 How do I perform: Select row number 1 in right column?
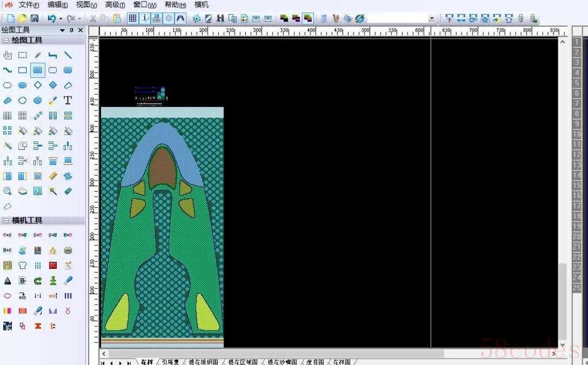[577, 42]
